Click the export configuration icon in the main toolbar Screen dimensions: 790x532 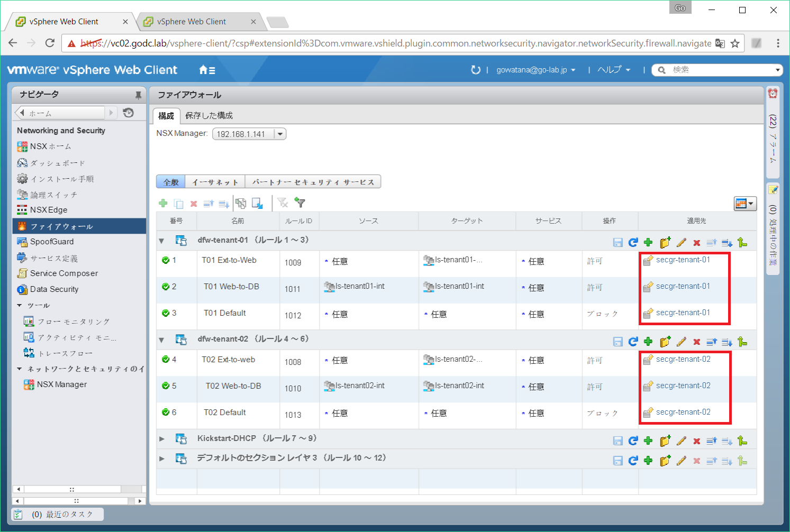[x=257, y=203]
